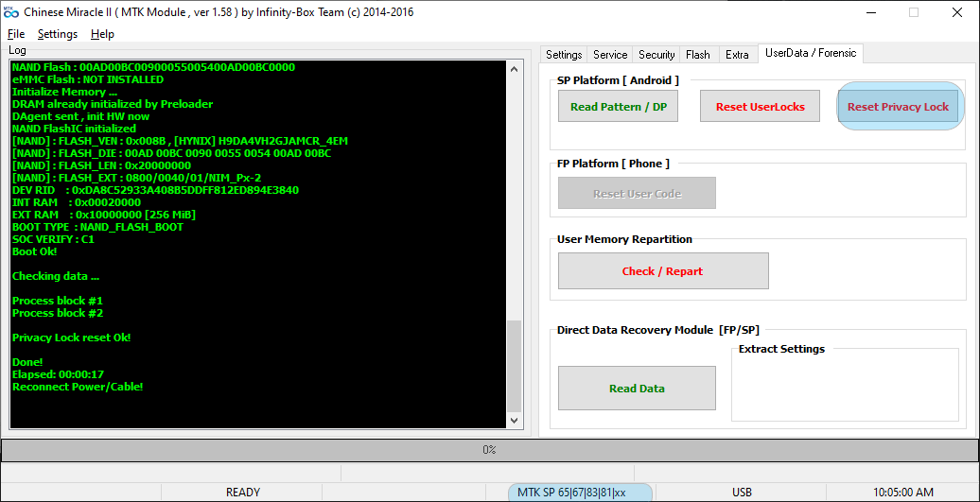Click the 'SOC VERIFY : C1' log line
The width and height of the screenshot is (980, 502).
[x=53, y=239]
